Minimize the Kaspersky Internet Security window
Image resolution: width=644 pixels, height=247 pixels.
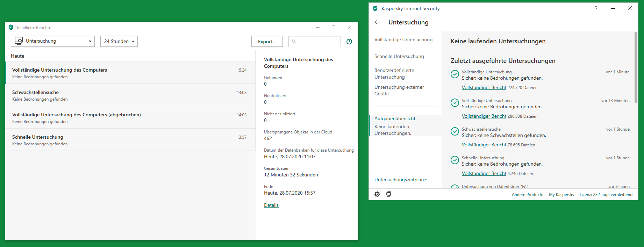pos(613,8)
